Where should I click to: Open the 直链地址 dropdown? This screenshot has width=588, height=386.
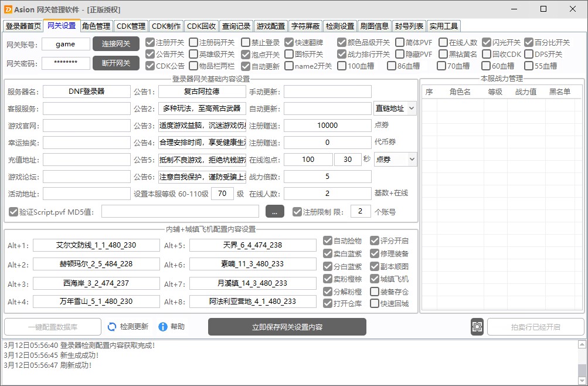pyautogui.click(x=395, y=109)
